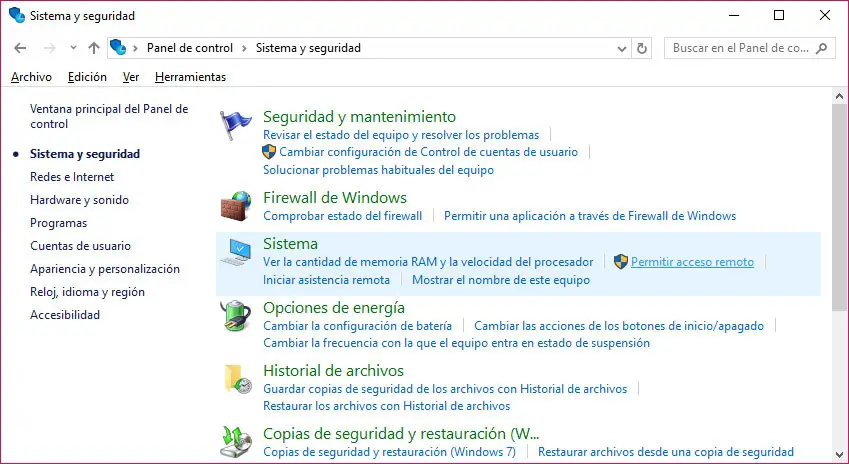Viewport: 849px width, 464px height.
Task: Open the Archivo menu
Action: (31, 77)
